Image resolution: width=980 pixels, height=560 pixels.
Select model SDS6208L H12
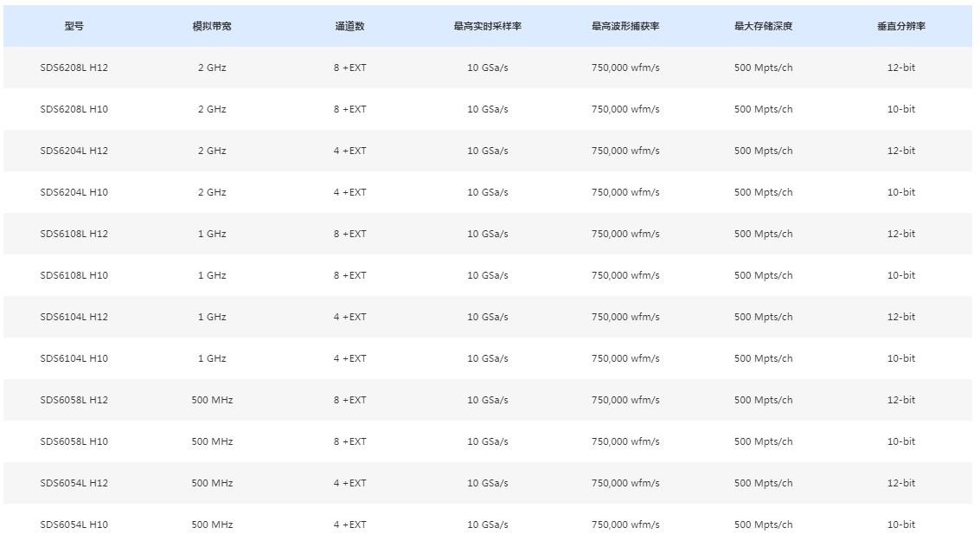pos(74,68)
